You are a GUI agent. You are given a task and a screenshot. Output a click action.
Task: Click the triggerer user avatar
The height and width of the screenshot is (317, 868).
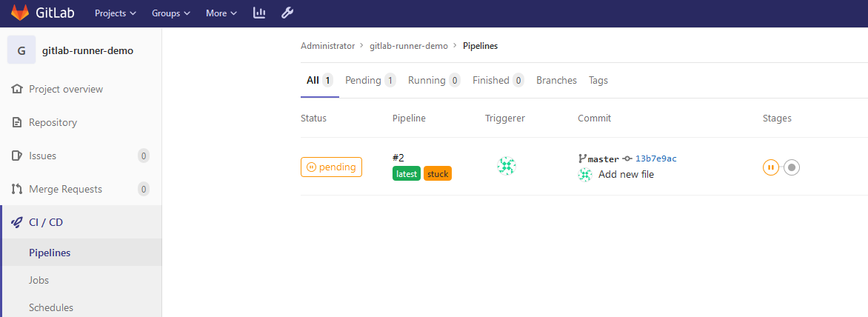click(507, 166)
